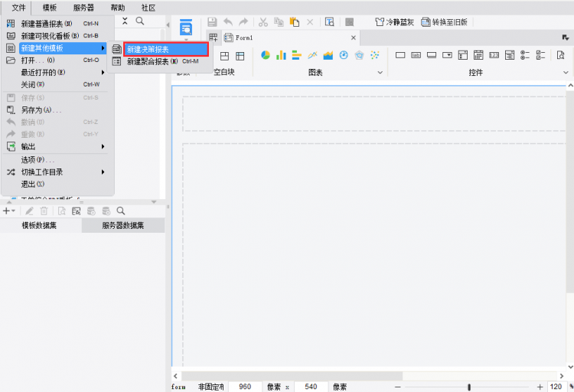574x392 pixels.
Task: Click the redo arrow in toolbar
Action: pos(243,22)
